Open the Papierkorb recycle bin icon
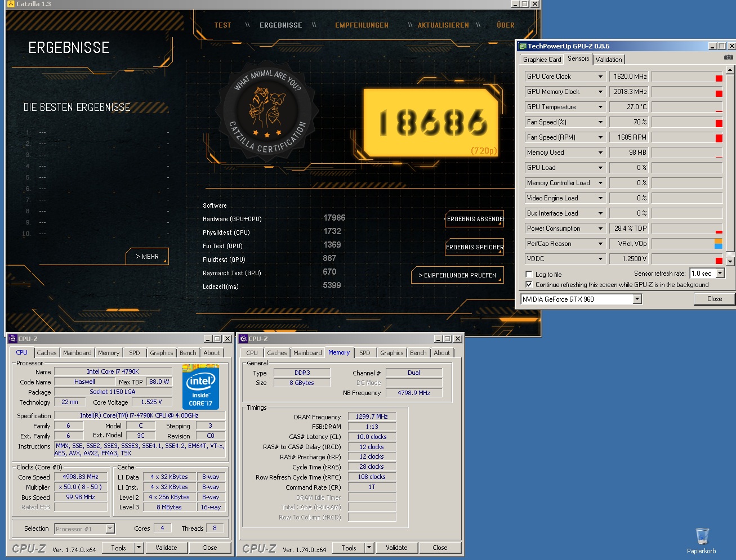Image resolution: width=736 pixels, height=560 pixels. point(702,541)
